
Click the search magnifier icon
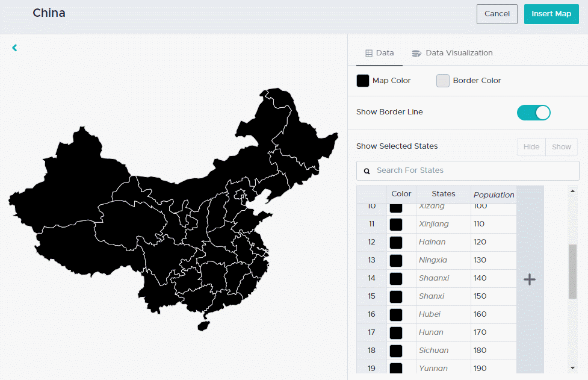(x=367, y=171)
